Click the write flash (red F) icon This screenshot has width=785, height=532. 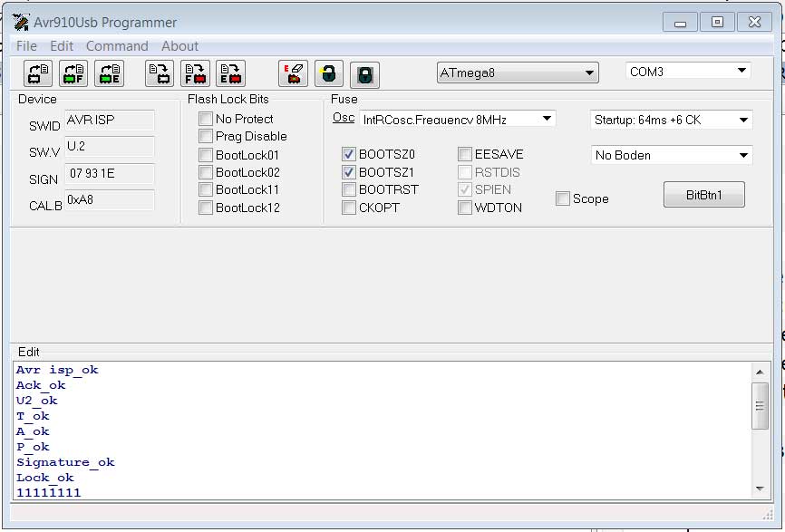[x=195, y=73]
